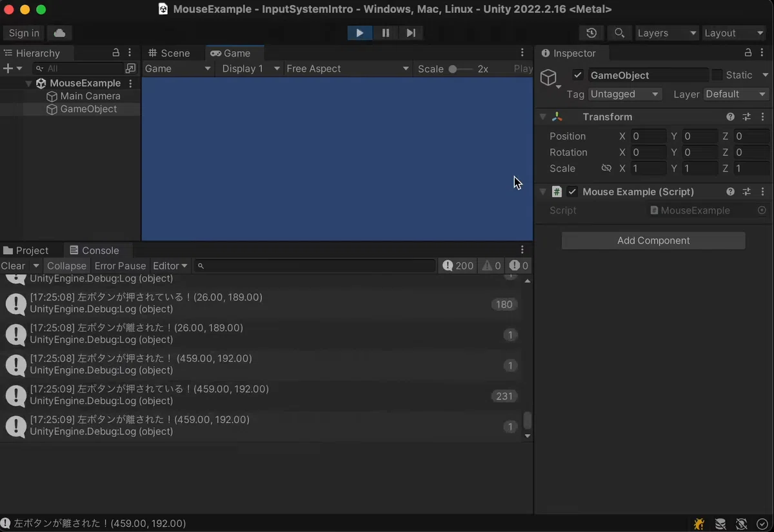The height and width of the screenshot is (532, 774).
Task: Open Console panel options menu
Action: pos(523,250)
